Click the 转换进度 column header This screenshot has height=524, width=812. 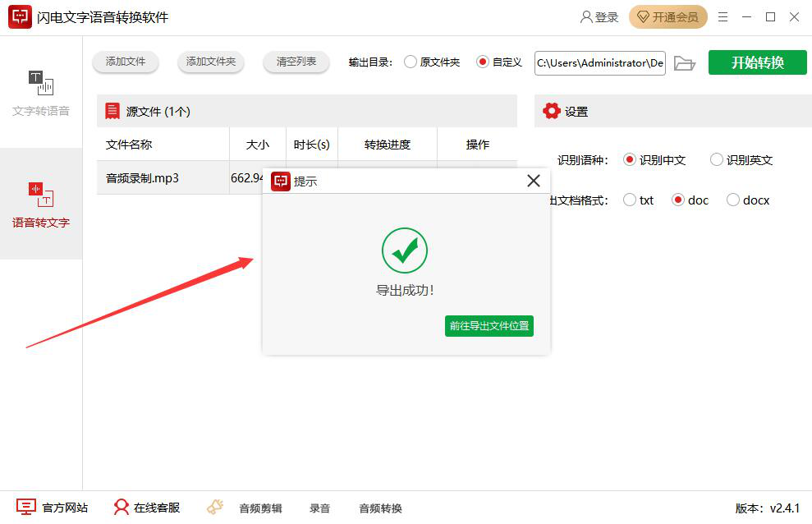click(x=388, y=145)
